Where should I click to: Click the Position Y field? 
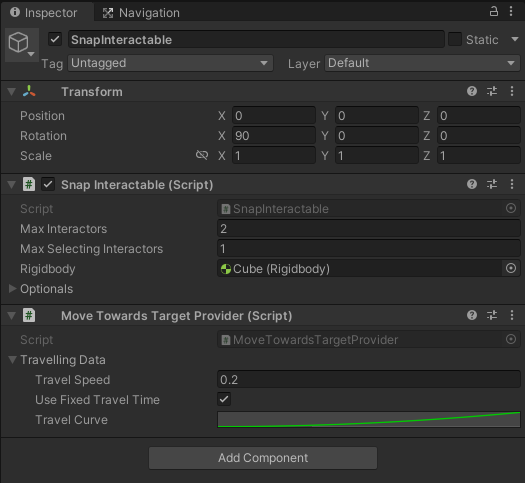coord(377,115)
